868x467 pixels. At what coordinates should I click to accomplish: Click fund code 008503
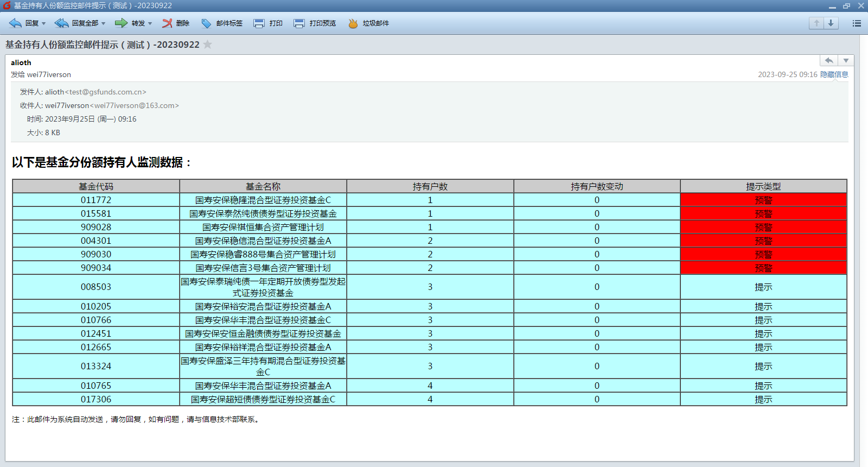click(96, 287)
